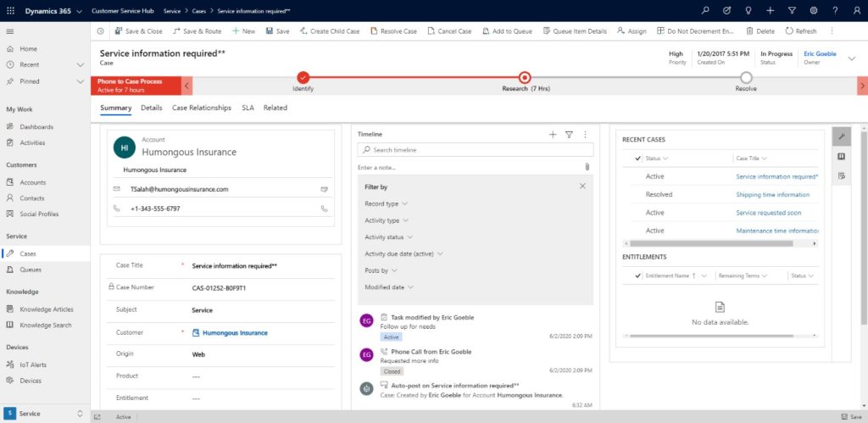Open the app launcher waffle icon
Screen dimensions: 868x423
(x=10, y=10)
